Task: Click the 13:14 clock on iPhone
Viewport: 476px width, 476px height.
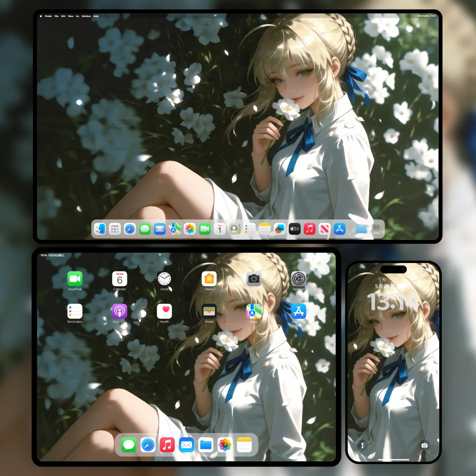Action: click(x=393, y=302)
